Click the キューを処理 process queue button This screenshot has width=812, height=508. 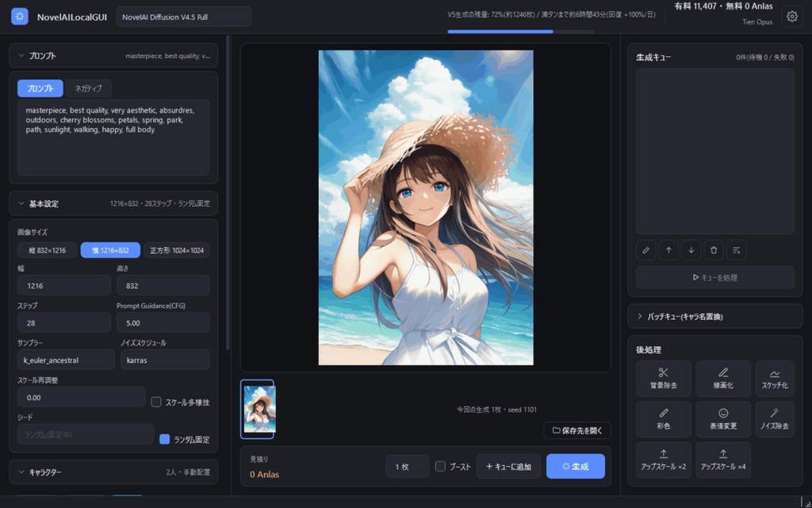[715, 277]
